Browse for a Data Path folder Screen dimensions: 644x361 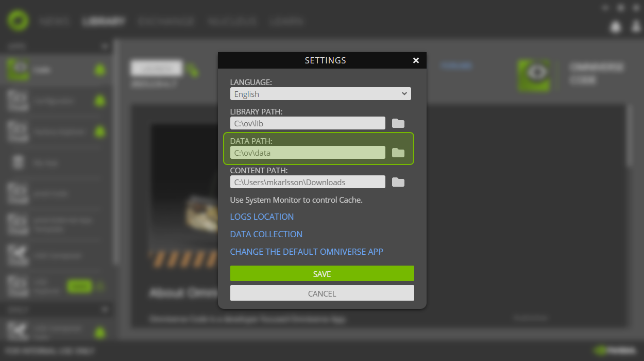398,153
